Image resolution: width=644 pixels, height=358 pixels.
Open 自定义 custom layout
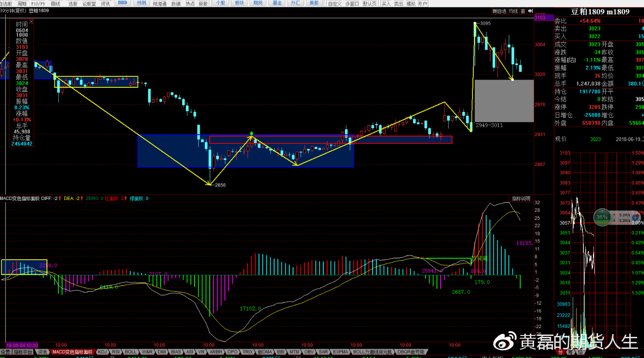(x=334, y=3)
